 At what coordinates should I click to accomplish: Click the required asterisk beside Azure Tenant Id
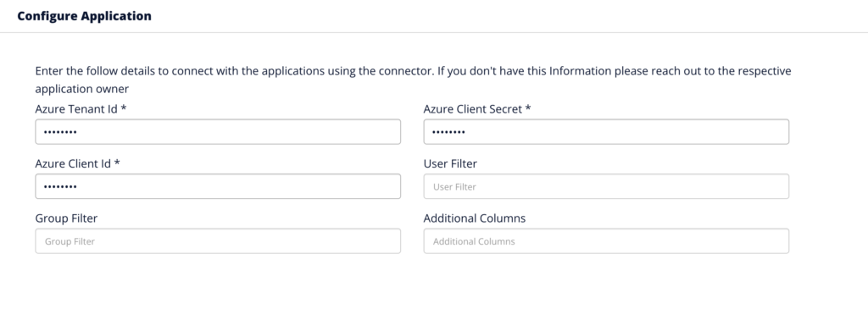point(124,108)
